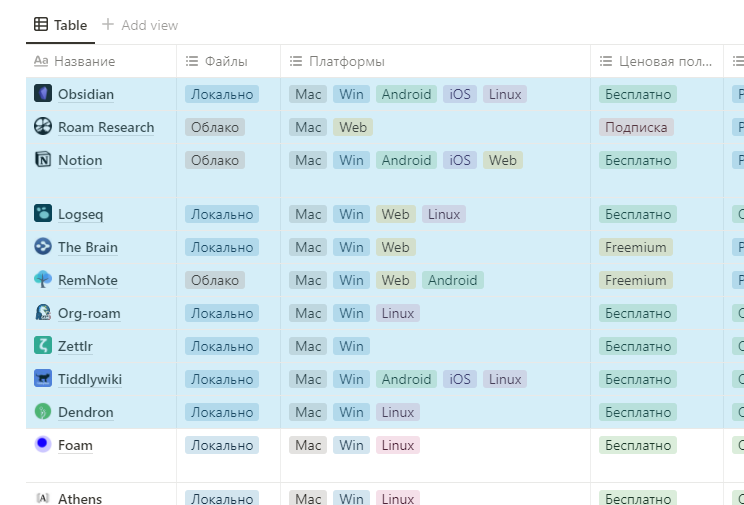Click Web tag in The Brain row

[396, 247]
